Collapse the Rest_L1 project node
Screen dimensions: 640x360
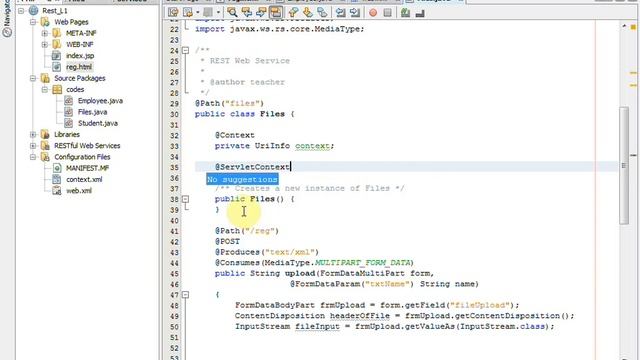coord(21,11)
